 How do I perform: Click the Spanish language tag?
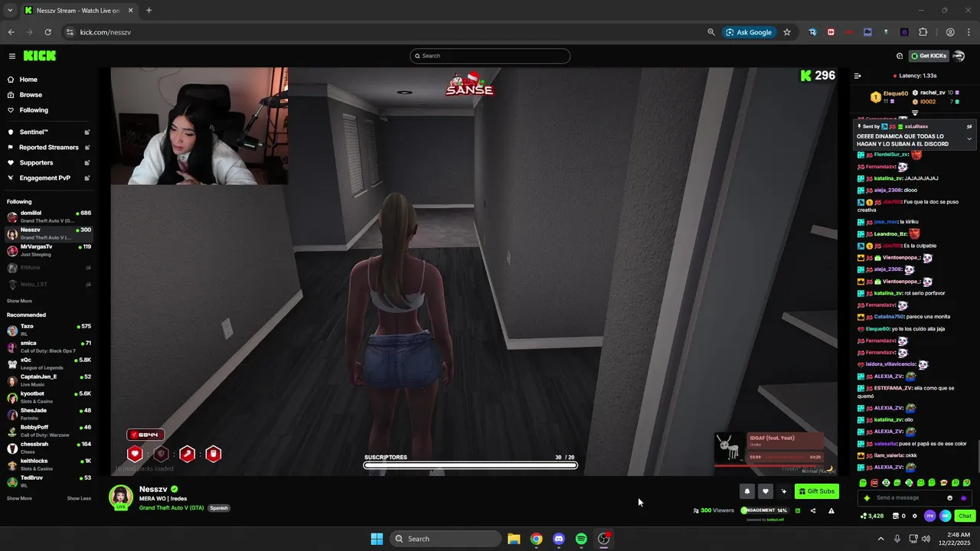click(x=219, y=507)
